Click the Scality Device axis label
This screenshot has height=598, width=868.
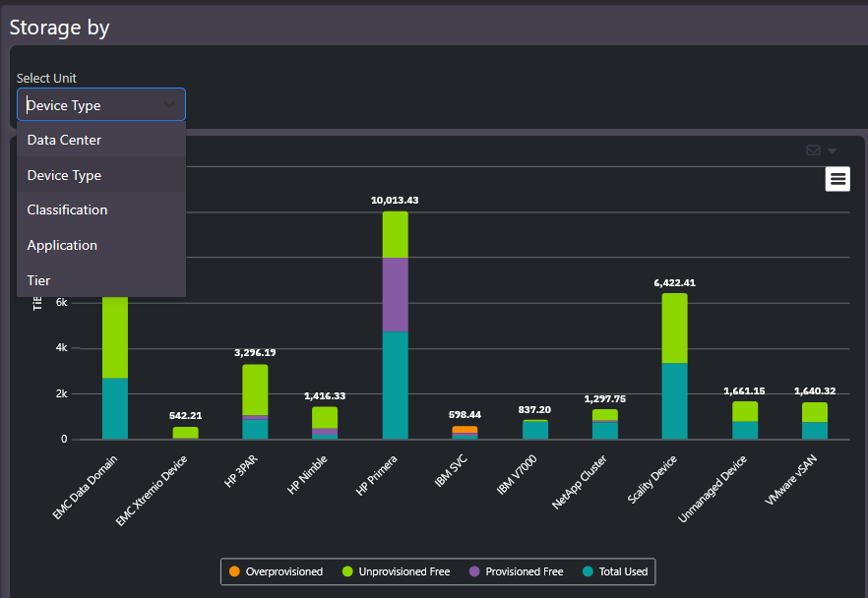pyautogui.click(x=652, y=479)
